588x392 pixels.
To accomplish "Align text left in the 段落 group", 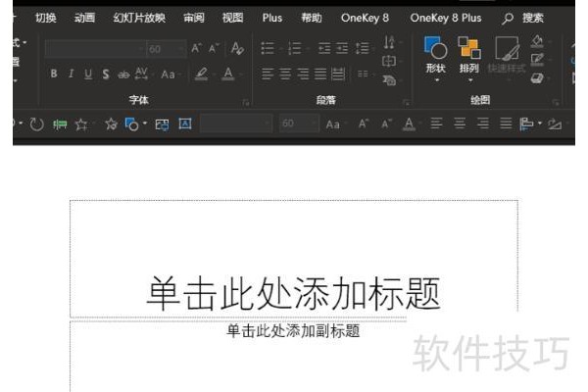I will pos(268,73).
